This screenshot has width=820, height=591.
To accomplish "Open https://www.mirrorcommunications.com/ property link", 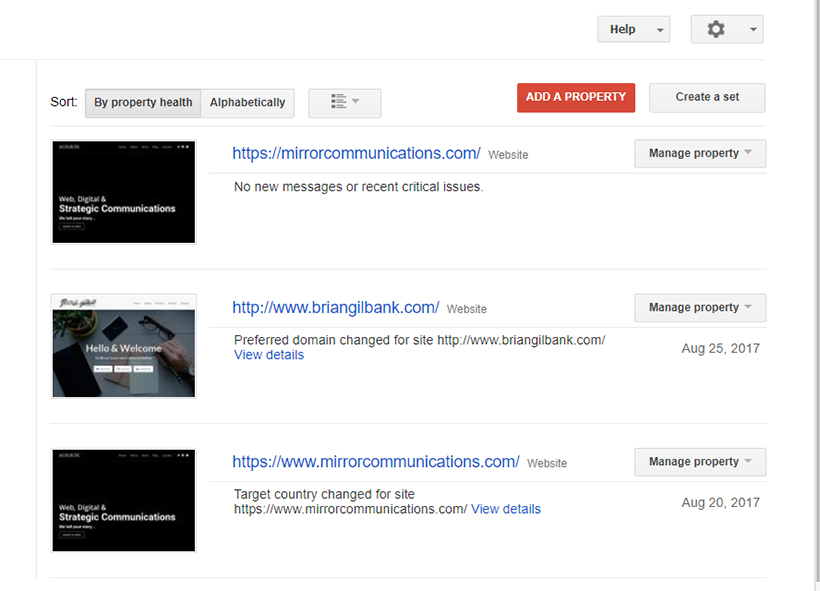I will [376, 462].
